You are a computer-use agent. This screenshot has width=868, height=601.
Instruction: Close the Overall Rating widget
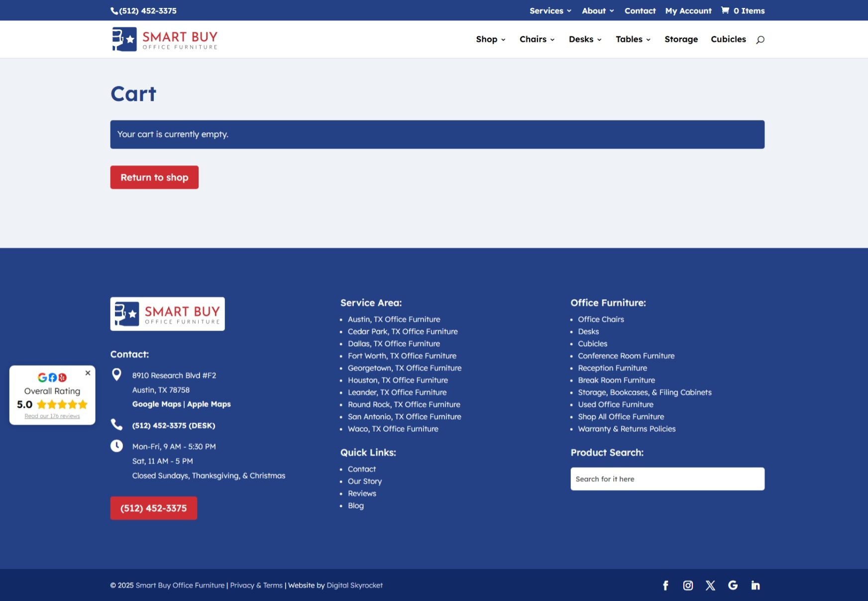tap(88, 373)
